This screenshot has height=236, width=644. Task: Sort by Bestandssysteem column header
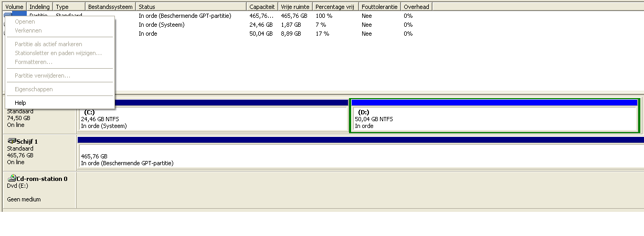(x=110, y=6)
